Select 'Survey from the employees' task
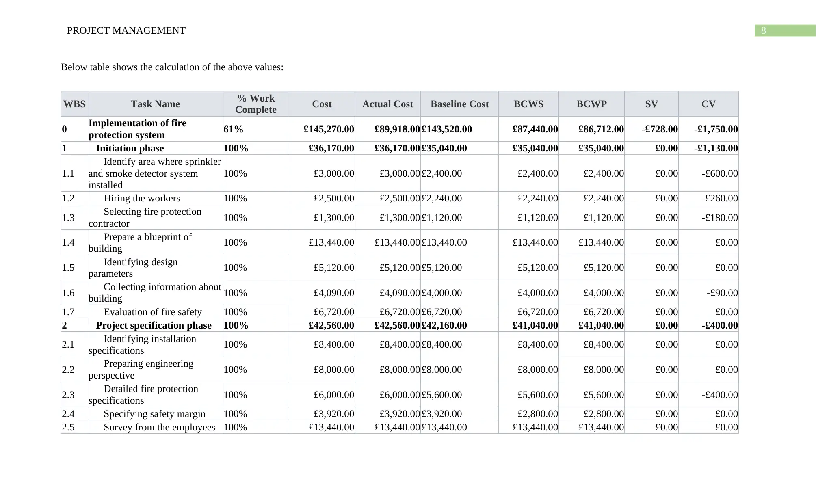 coord(159,427)
